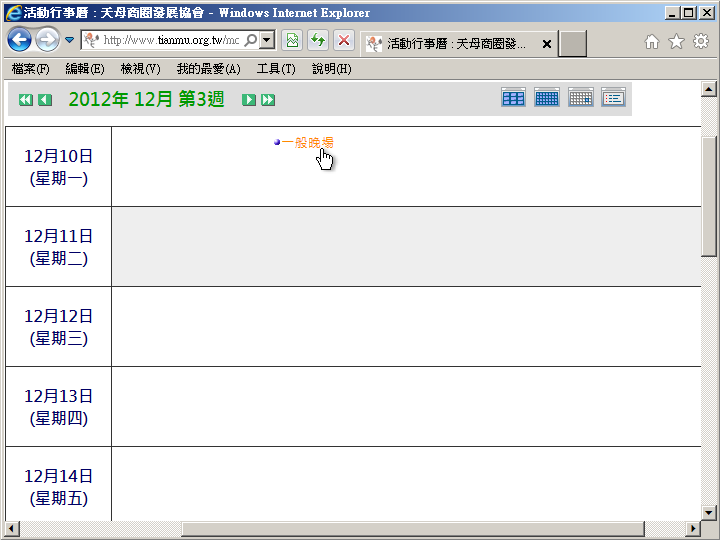Jump forward with the double-right arrow

coord(268,100)
